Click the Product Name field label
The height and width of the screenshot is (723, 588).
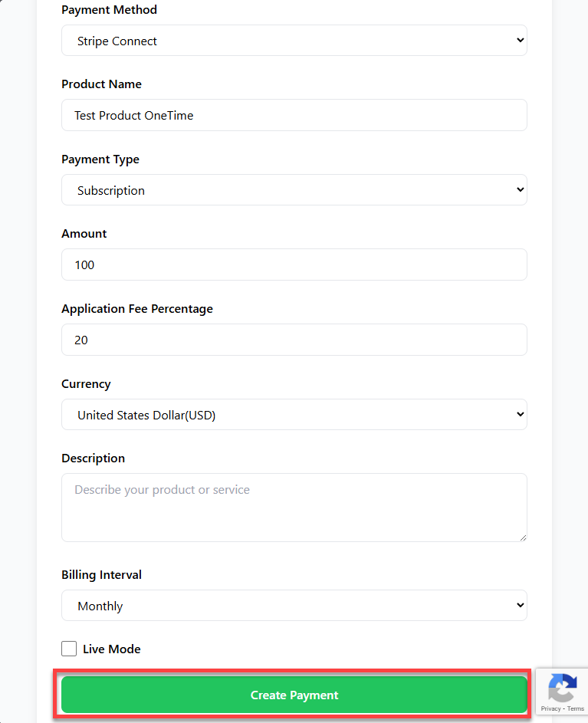coord(101,84)
